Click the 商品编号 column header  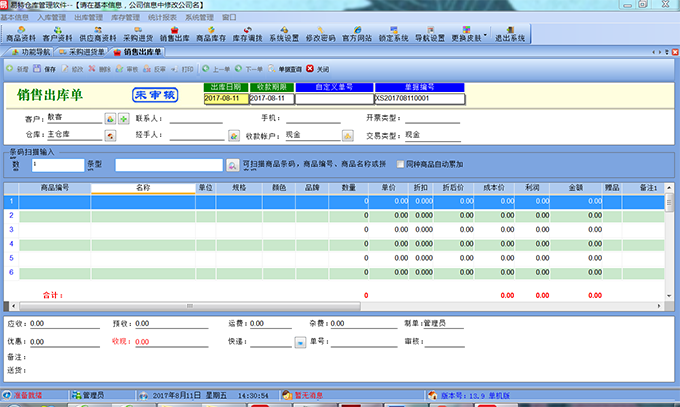[55, 188]
